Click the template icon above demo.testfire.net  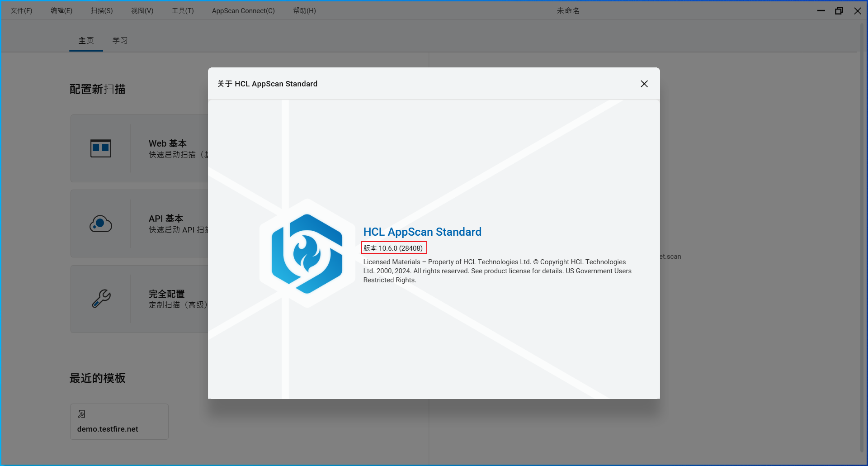point(81,414)
